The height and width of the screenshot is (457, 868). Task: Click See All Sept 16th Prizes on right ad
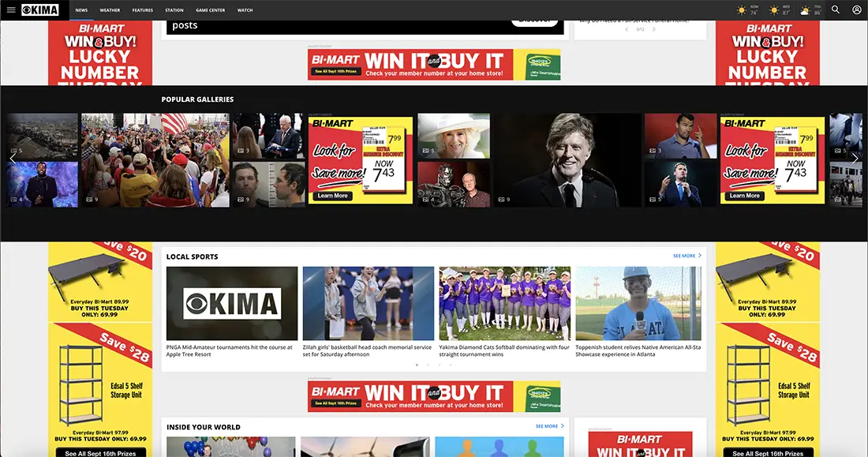[x=768, y=452]
